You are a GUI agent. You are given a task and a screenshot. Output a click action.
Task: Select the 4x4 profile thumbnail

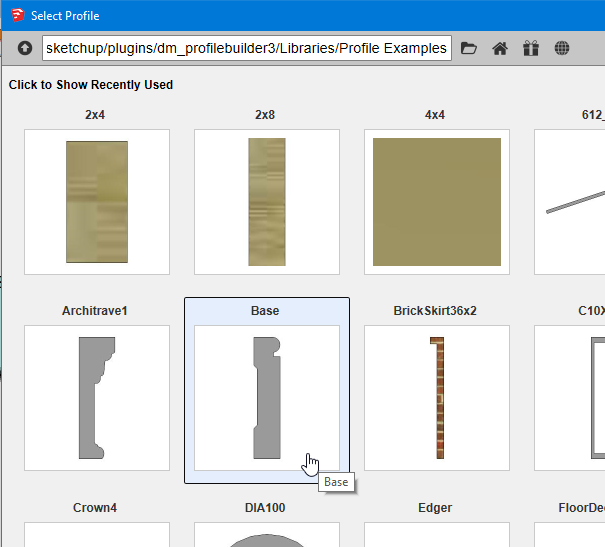pos(437,202)
